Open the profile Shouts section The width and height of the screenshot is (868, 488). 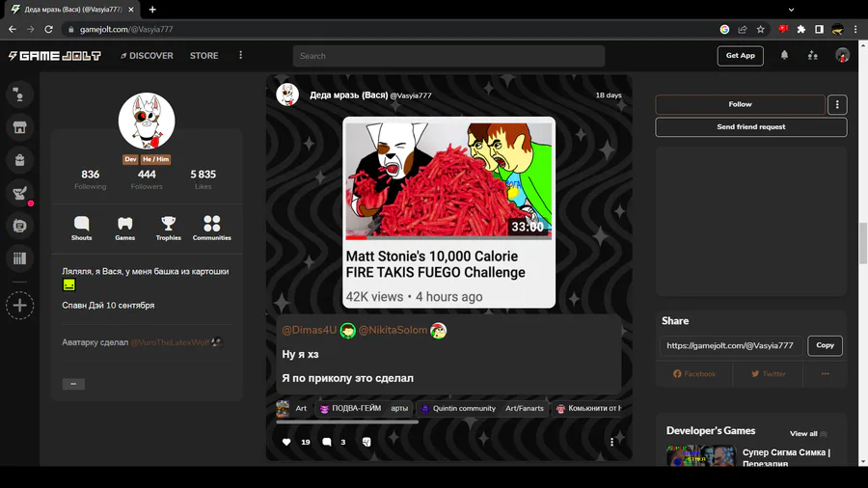tap(81, 228)
